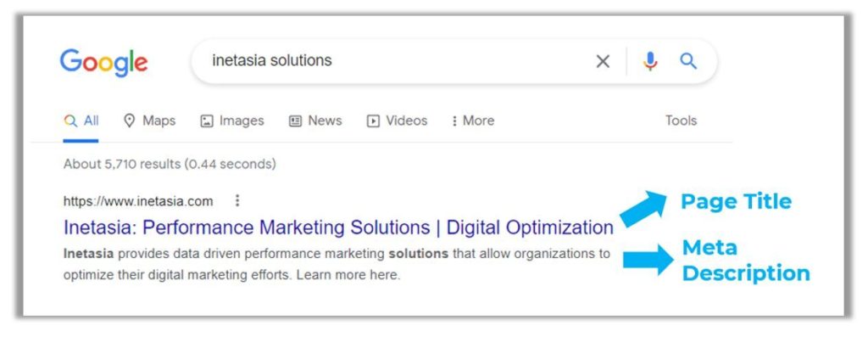Click the Maps pin icon

[x=130, y=121]
